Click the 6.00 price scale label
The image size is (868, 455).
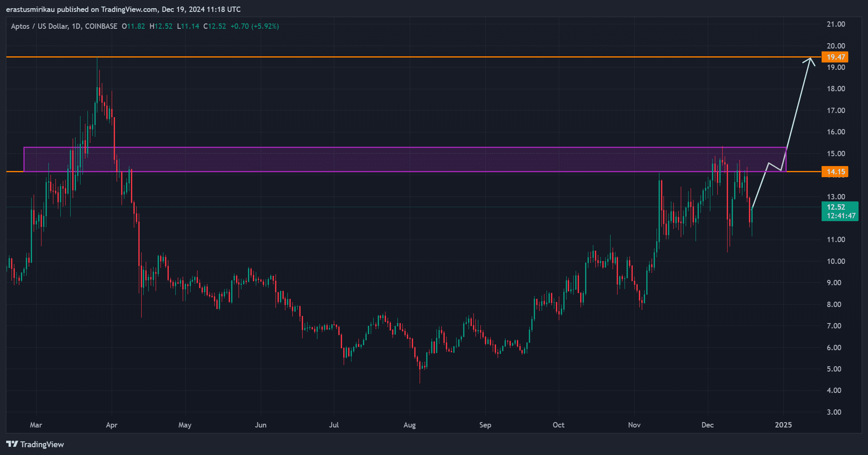click(x=834, y=348)
